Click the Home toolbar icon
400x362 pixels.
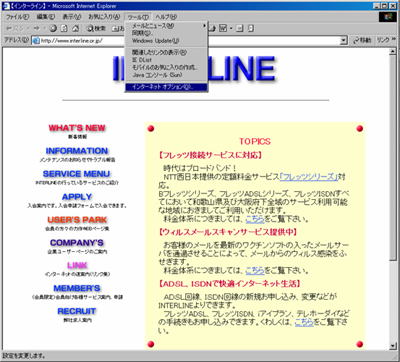(x=76, y=28)
